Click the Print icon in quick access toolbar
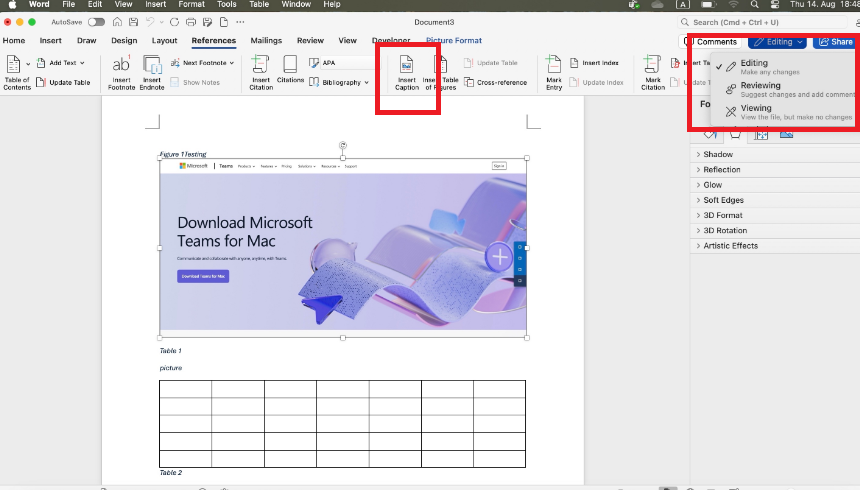Image resolution: width=860 pixels, height=490 pixels. click(x=191, y=22)
